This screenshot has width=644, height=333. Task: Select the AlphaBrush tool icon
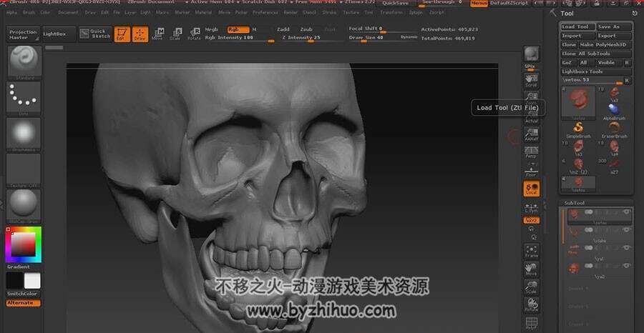click(x=614, y=111)
